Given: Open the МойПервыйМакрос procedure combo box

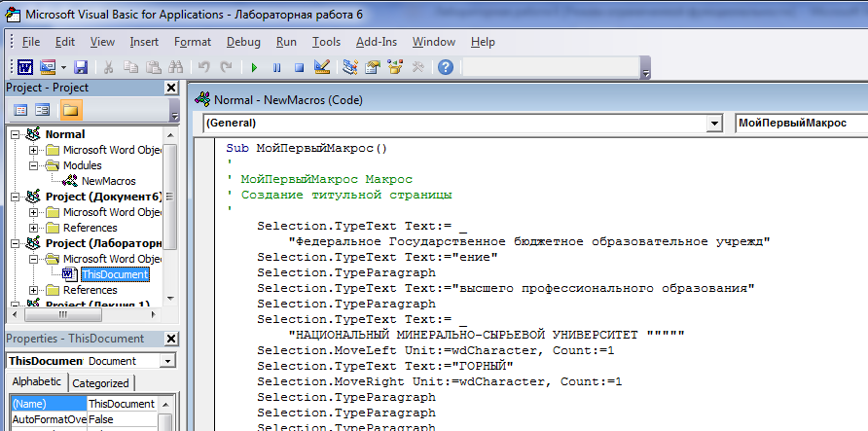Looking at the screenshot, I should click(x=801, y=124).
